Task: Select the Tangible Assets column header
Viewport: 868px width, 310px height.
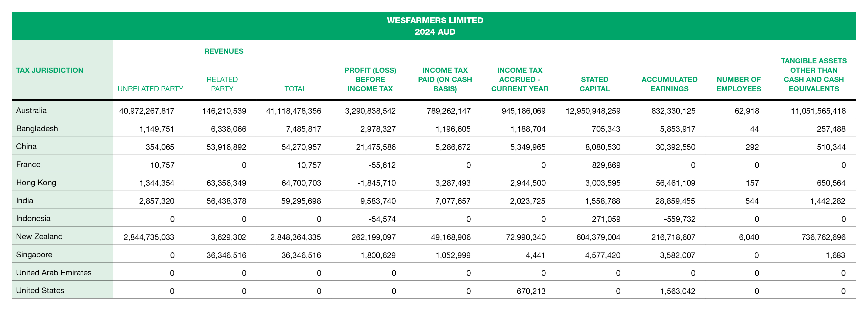Action: pos(813,75)
